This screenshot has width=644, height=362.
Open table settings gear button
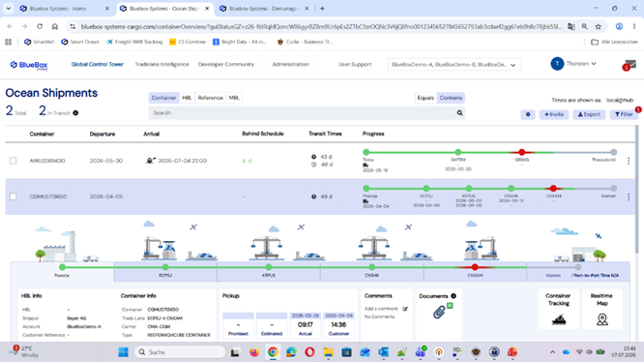point(528,114)
